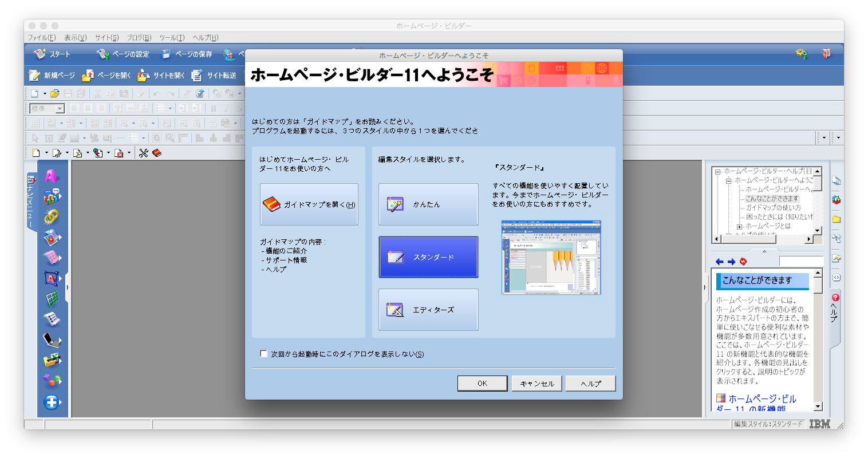Viewport: 868px width, 458px height.
Task: Click the スタート toolbar button
Action: 52,54
